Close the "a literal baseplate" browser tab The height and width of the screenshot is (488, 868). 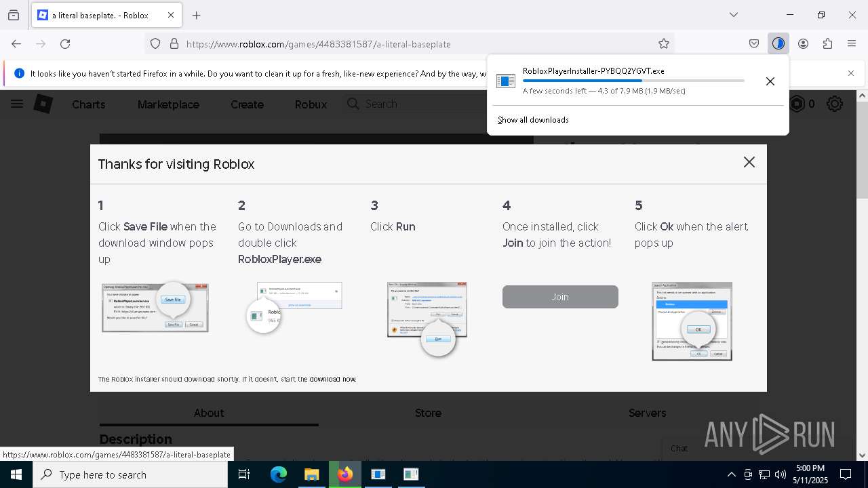(171, 15)
